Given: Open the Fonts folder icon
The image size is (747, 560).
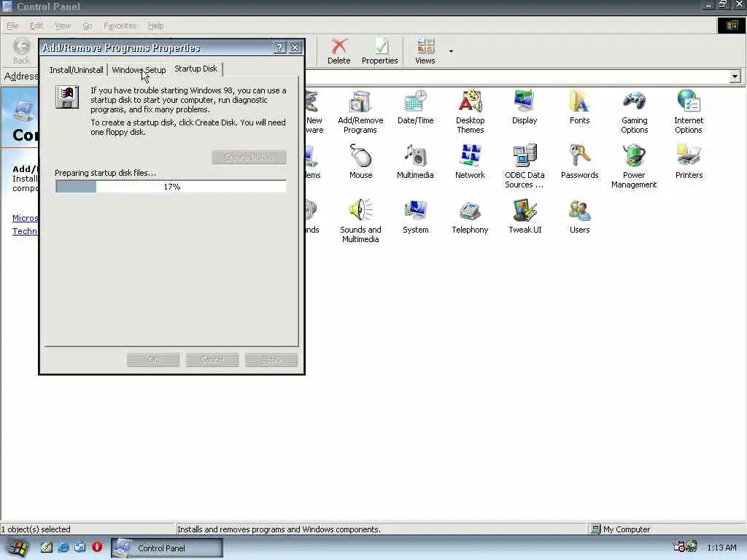Looking at the screenshot, I should pyautogui.click(x=579, y=108).
